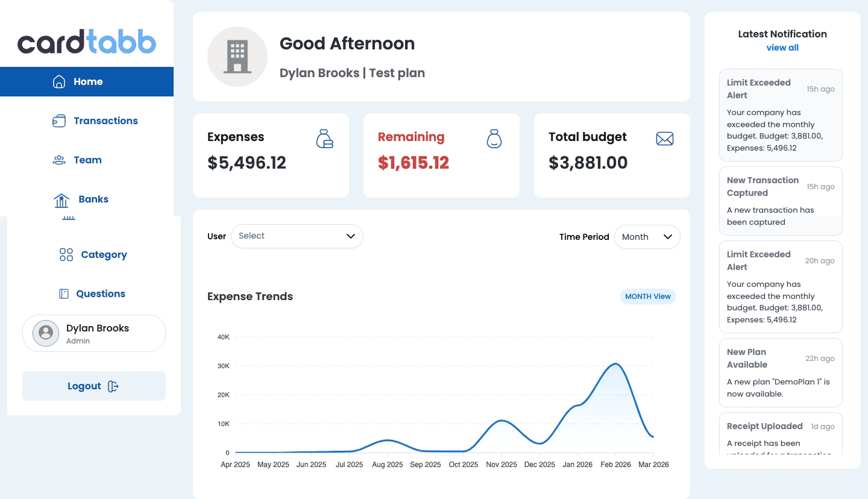Click the Banks building icon in sidebar

61,199
